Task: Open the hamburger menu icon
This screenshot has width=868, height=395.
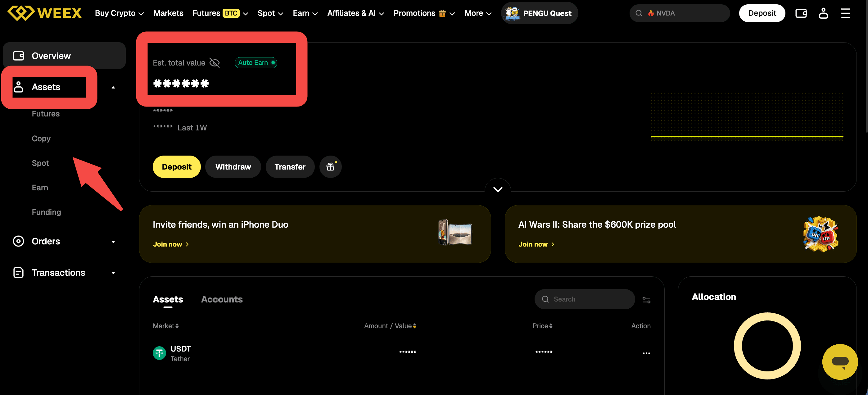Action: 846,13
